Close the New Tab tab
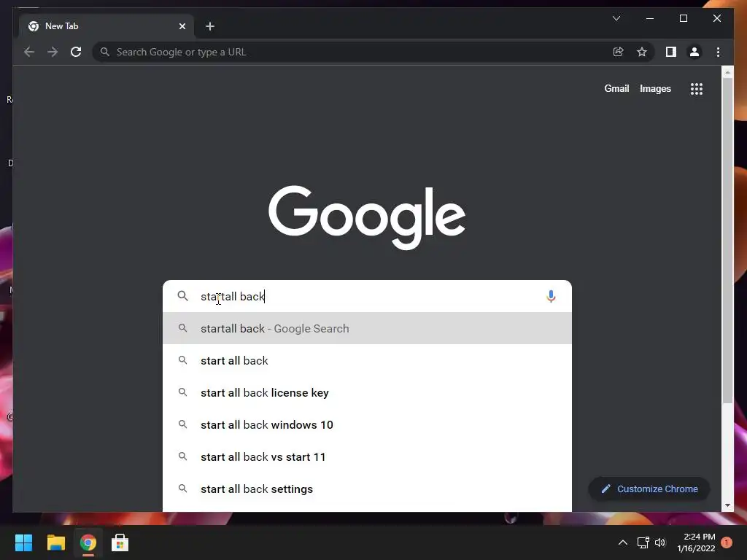747x560 pixels. [182, 26]
